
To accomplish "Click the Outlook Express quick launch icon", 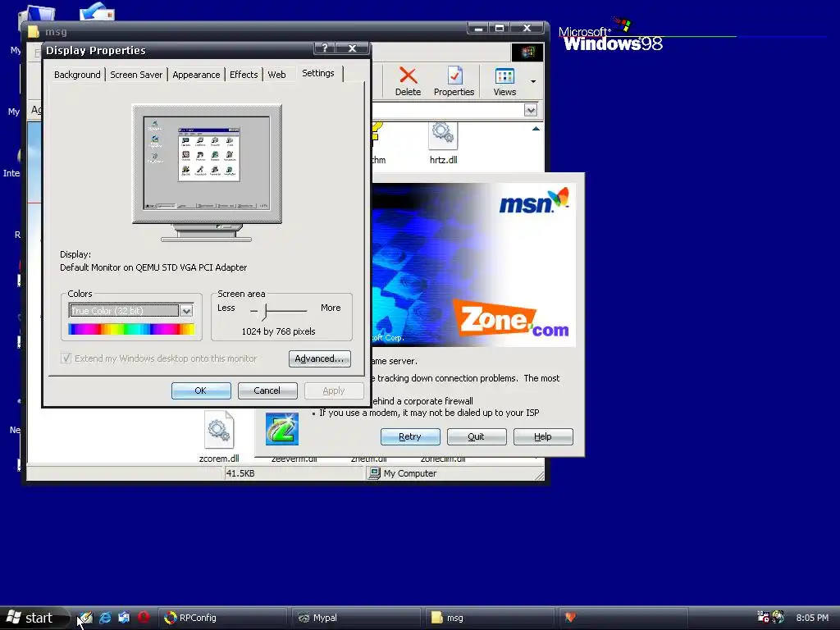I will [124, 618].
